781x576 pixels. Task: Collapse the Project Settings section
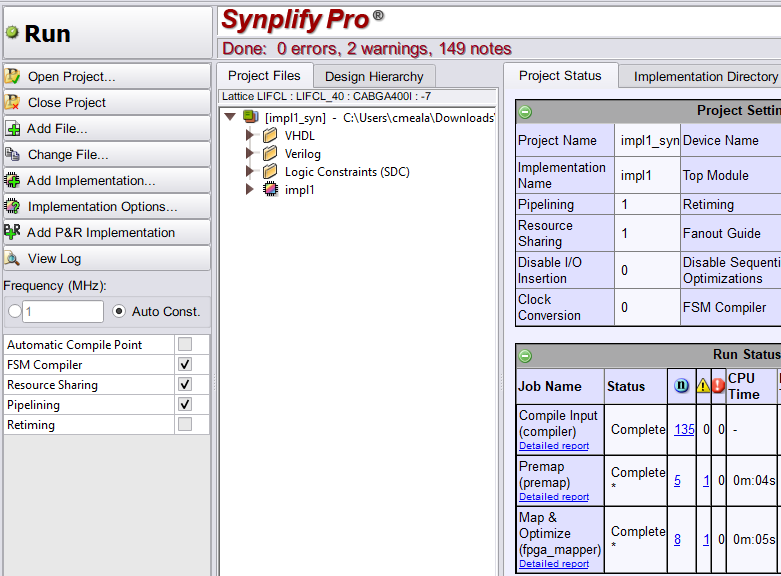525,112
